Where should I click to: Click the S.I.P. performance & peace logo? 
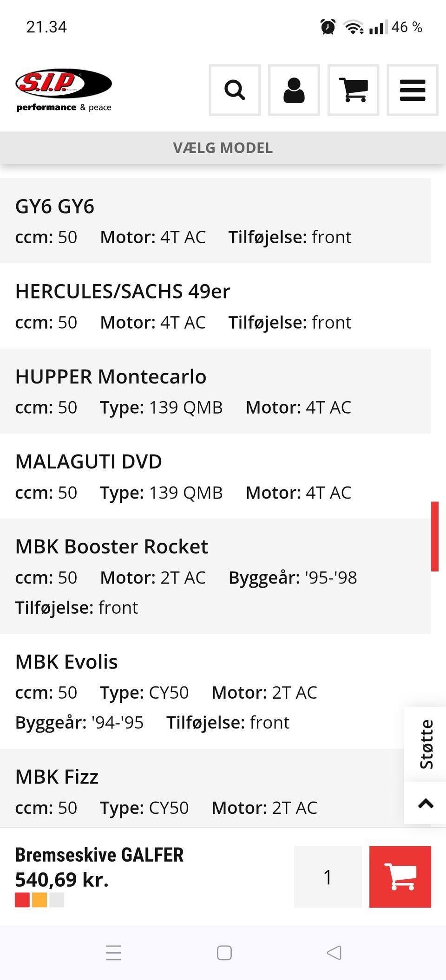point(64,90)
